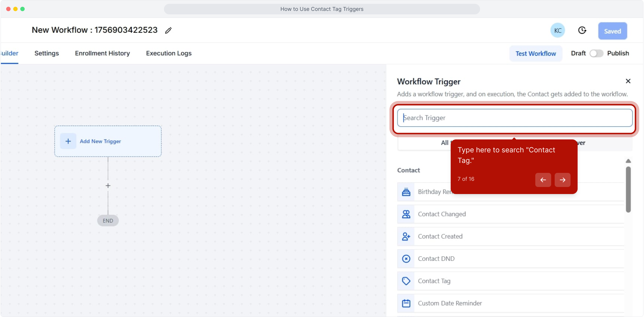Image resolution: width=644 pixels, height=317 pixels.
Task: Click plus icon in Add New Trigger
Action: (x=68, y=141)
